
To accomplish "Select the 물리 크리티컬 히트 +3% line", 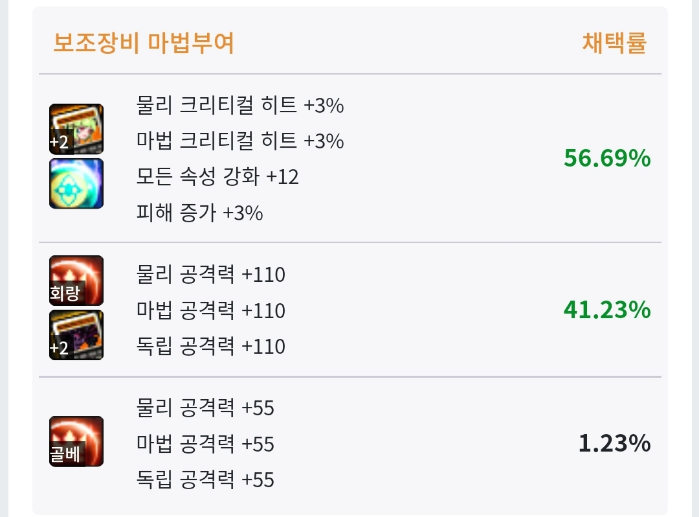I will (x=240, y=105).
